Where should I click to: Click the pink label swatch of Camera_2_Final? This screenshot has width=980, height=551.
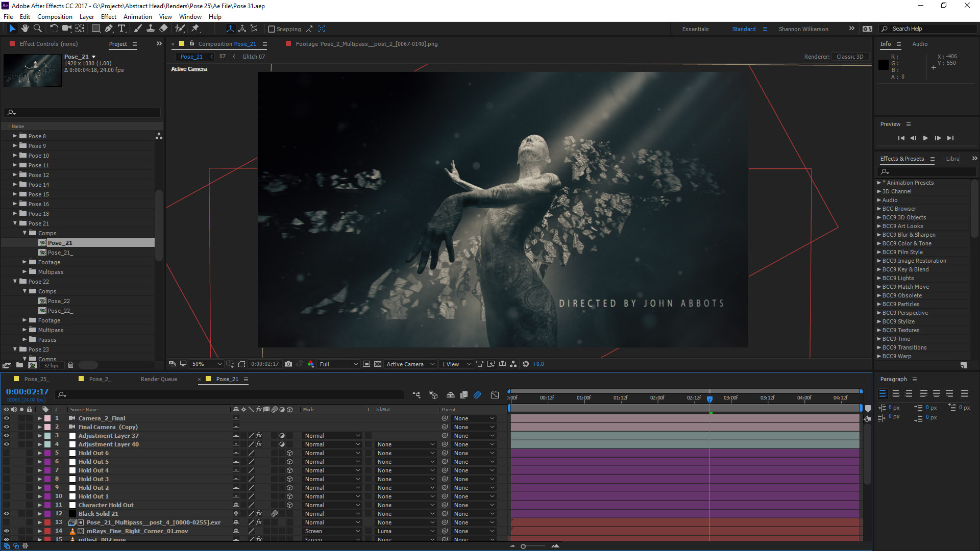coord(47,418)
